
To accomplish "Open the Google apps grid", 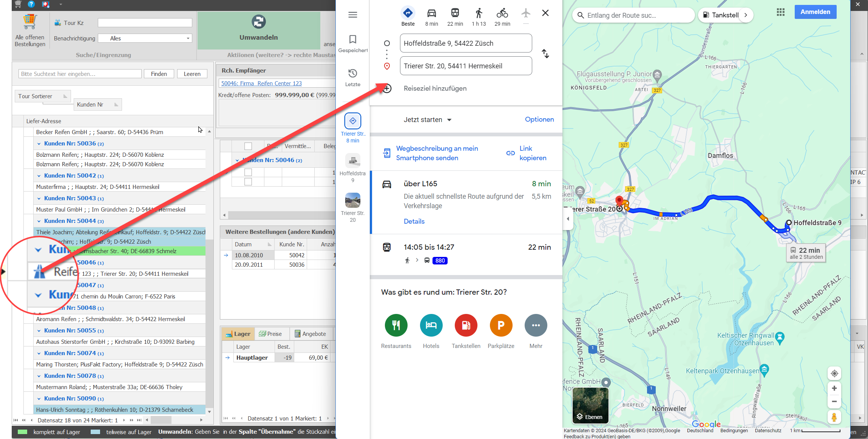I will (x=780, y=12).
